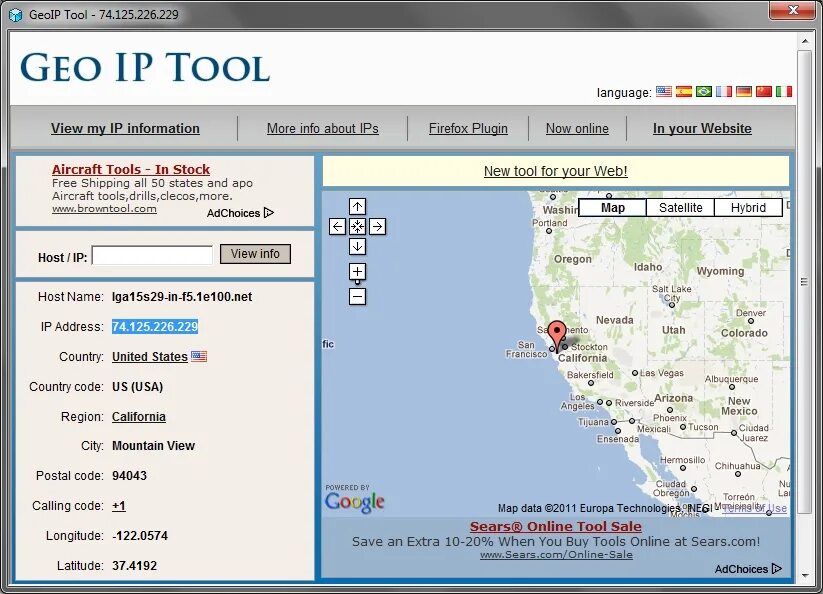Click country code US (USA)
The height and width of the screenshot is (594, 823).
(x=138, y=387)
